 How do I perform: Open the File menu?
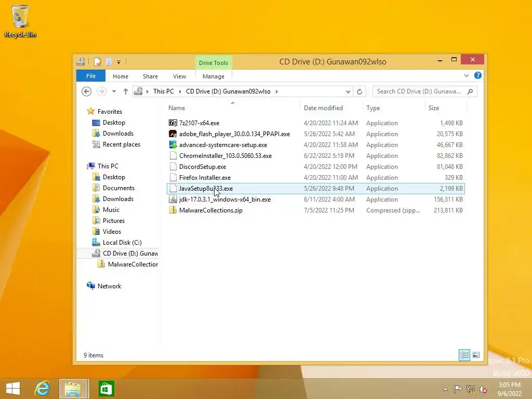click(90, 76)
